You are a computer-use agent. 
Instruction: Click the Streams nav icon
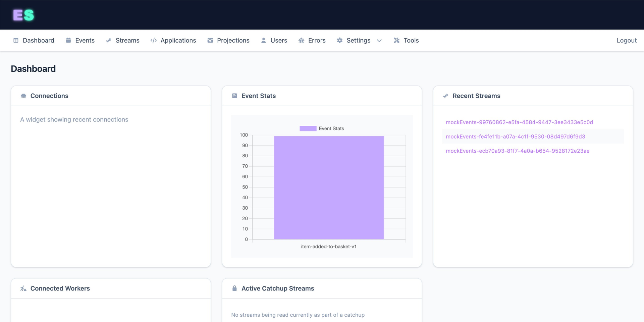point(109,40)
